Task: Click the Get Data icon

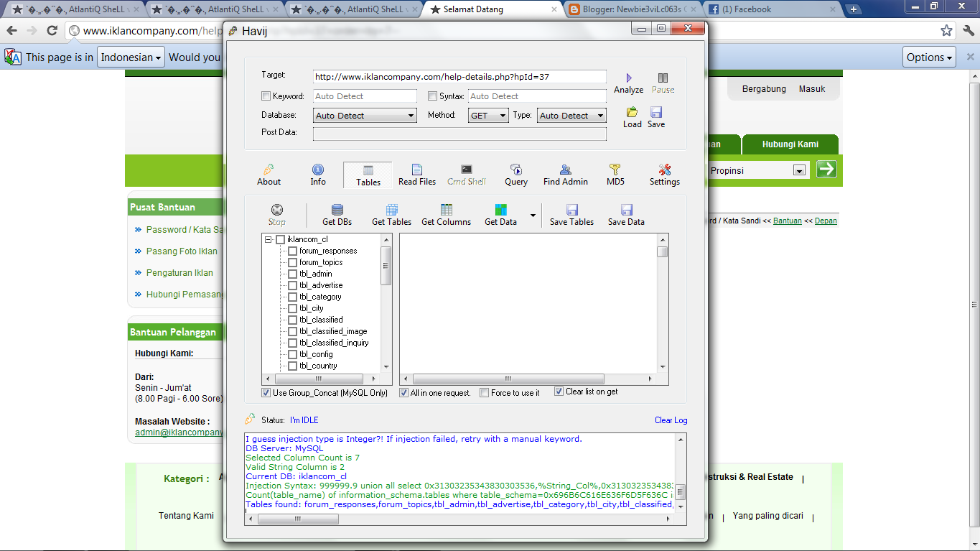Action: tap(500, 210)
